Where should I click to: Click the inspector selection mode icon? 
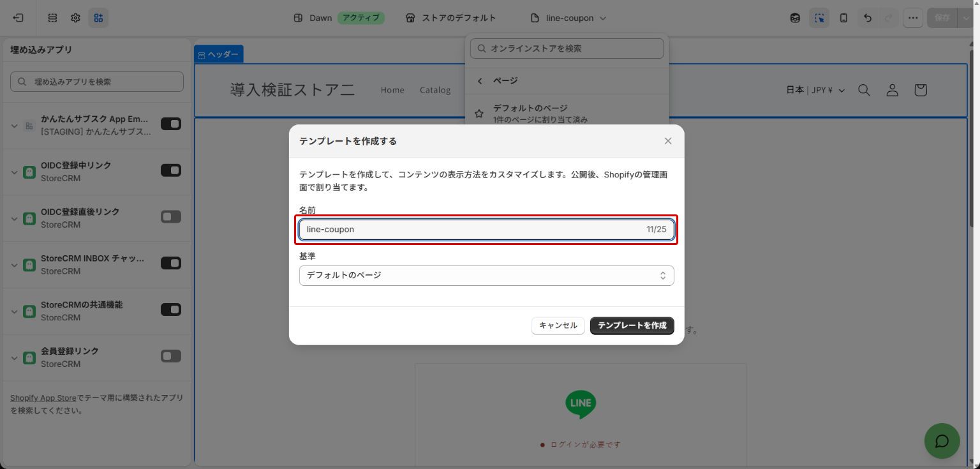pos(819,18)
